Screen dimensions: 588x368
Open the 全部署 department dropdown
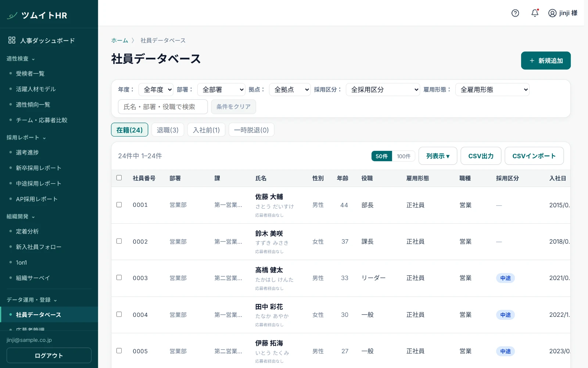click(x=221, y=89)
